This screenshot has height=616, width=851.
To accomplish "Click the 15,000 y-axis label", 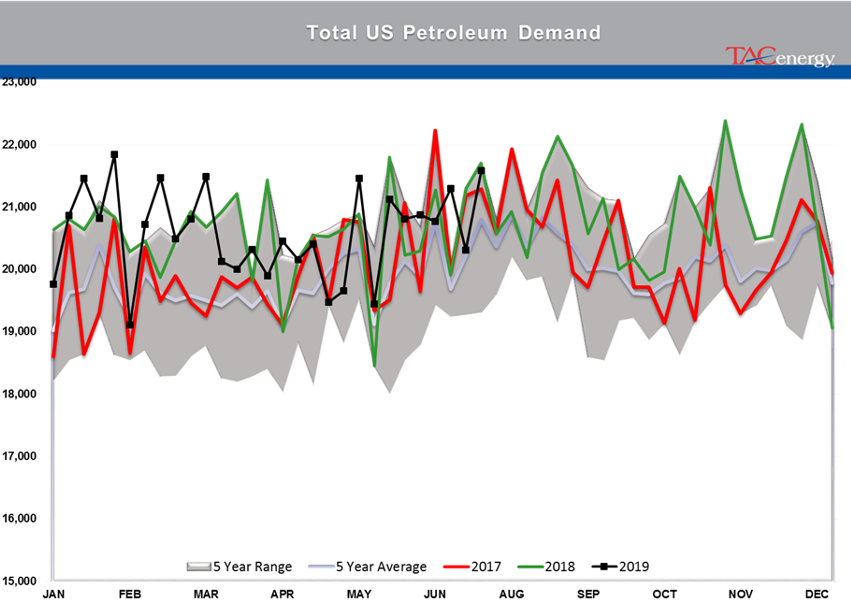I will 19,581.
